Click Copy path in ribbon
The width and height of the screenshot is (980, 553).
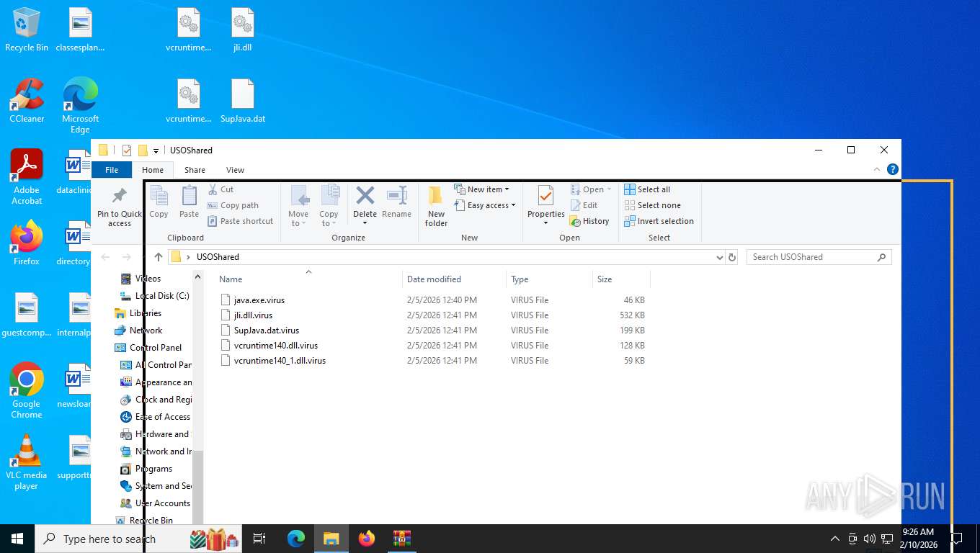pos(233,205)
